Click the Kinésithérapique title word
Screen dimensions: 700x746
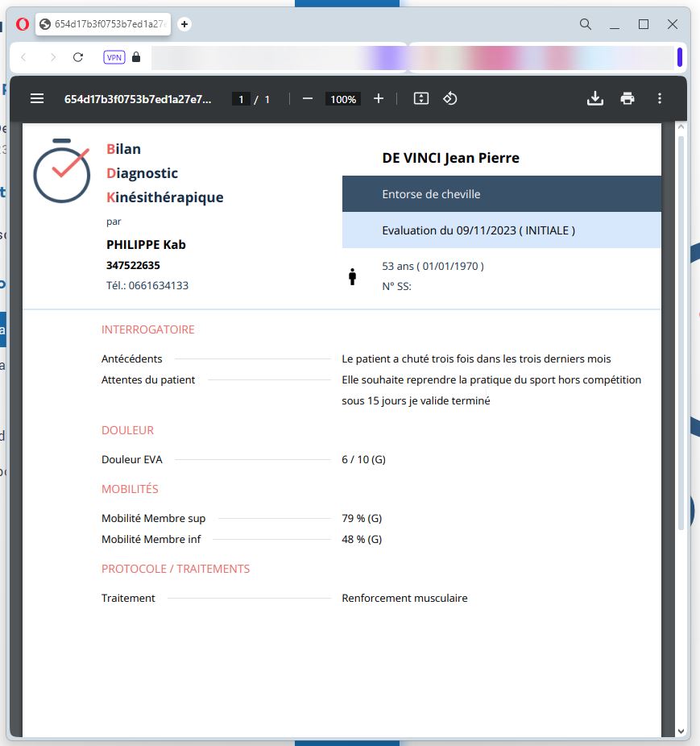click(x=164, y=197)
